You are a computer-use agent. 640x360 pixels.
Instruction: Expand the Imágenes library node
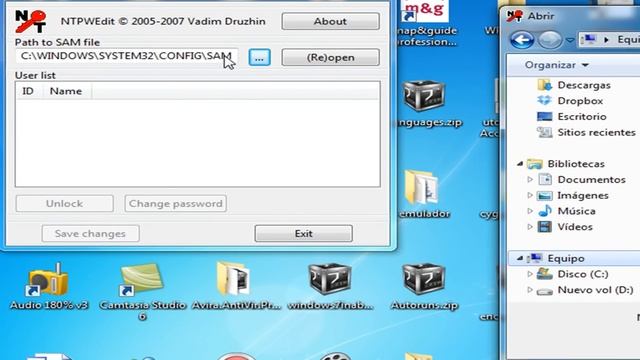530,196
